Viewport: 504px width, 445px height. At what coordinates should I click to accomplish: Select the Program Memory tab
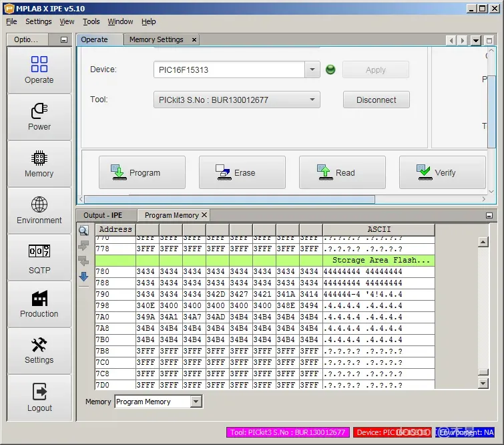172,215
